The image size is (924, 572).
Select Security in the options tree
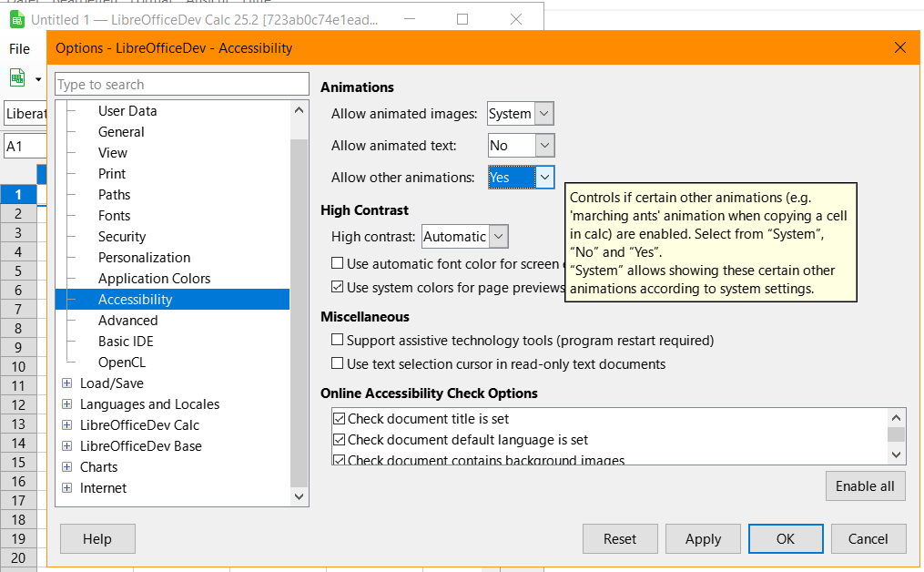(x=122, y=237)
